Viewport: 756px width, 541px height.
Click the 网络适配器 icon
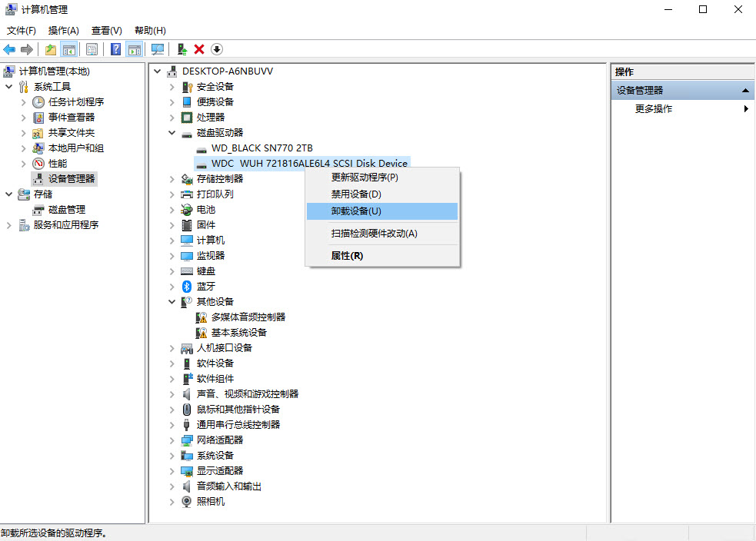(x=187, y=440)
